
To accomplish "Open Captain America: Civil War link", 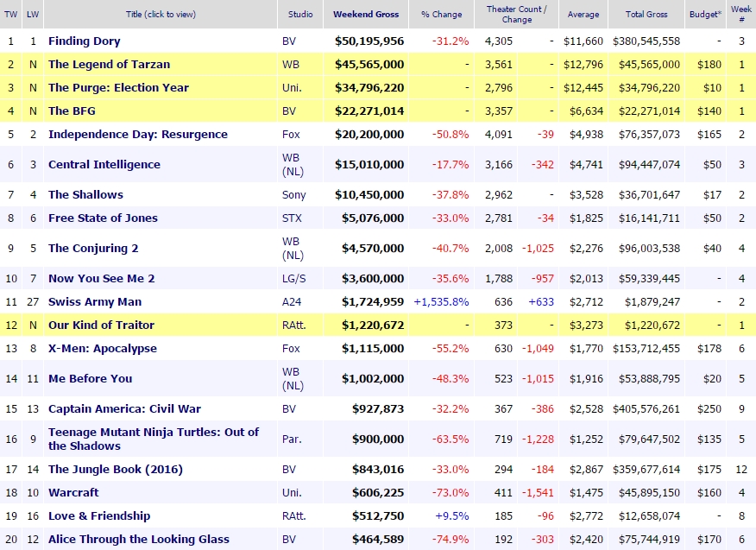I will tap(124, 408).
